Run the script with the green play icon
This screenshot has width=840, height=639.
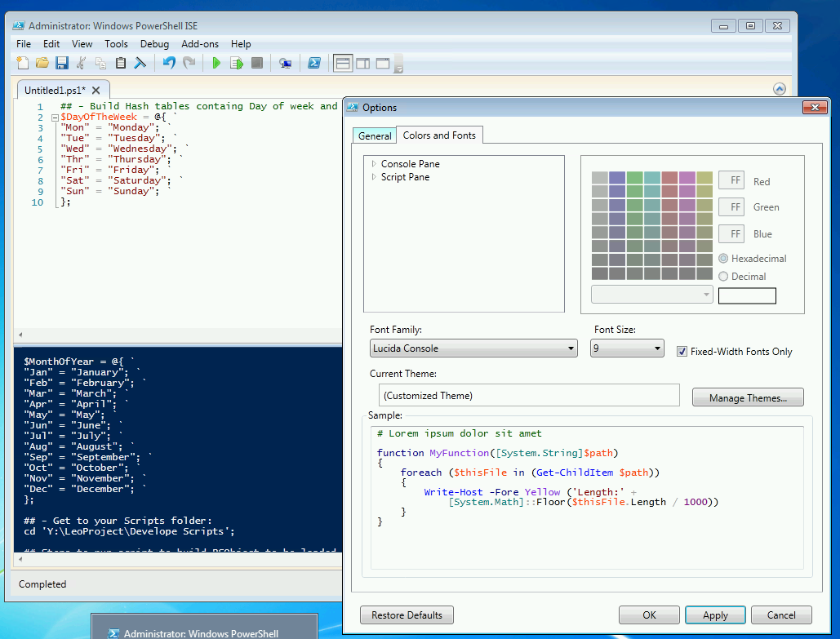click(x=216, y=63)
